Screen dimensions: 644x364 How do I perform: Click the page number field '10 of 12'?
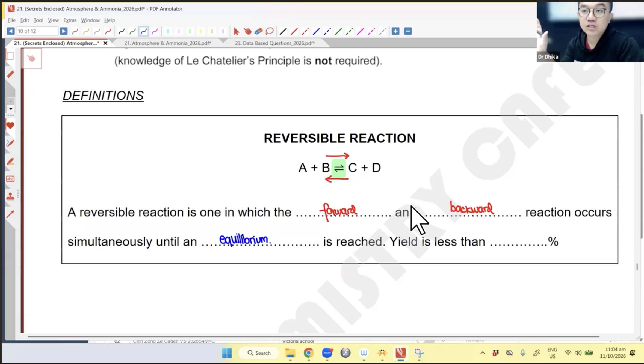(x=37, y=31)
